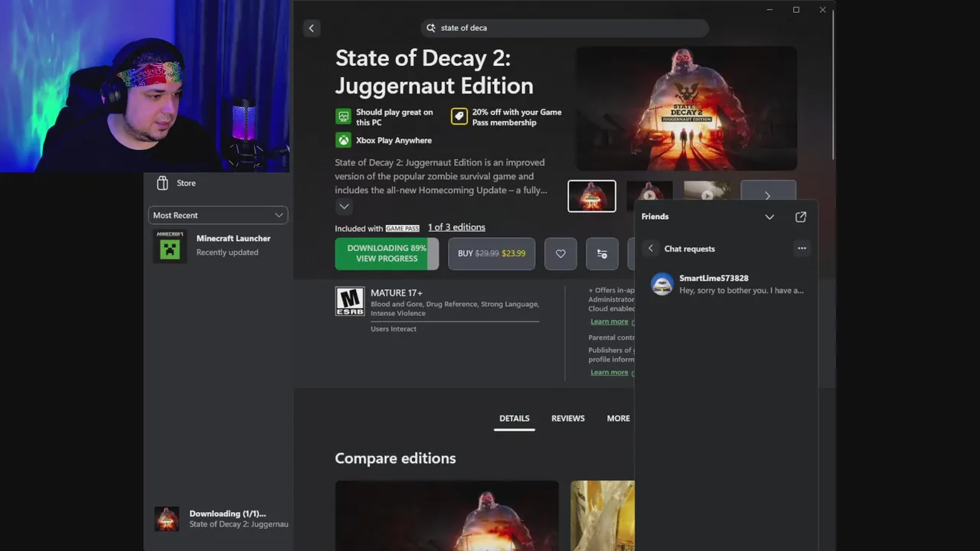The width and height of the screenshot is (980, 551).
Task: Select the first screenshot thumbnail
Action: click(591, 196)
